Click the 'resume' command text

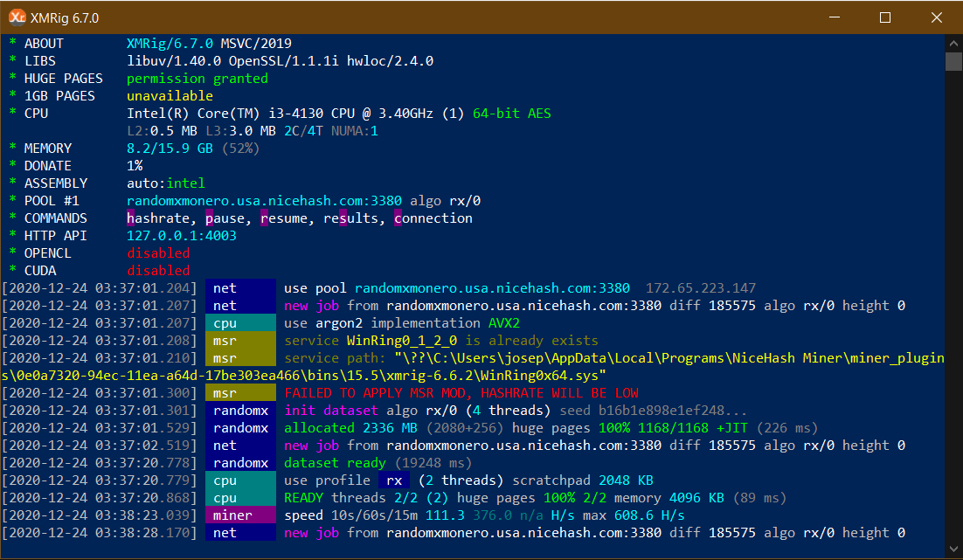click(x=284, y=218)
